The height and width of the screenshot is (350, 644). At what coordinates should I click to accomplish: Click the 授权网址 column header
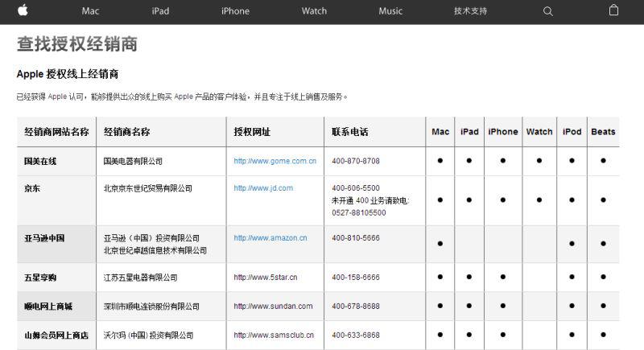click(252, 132)
